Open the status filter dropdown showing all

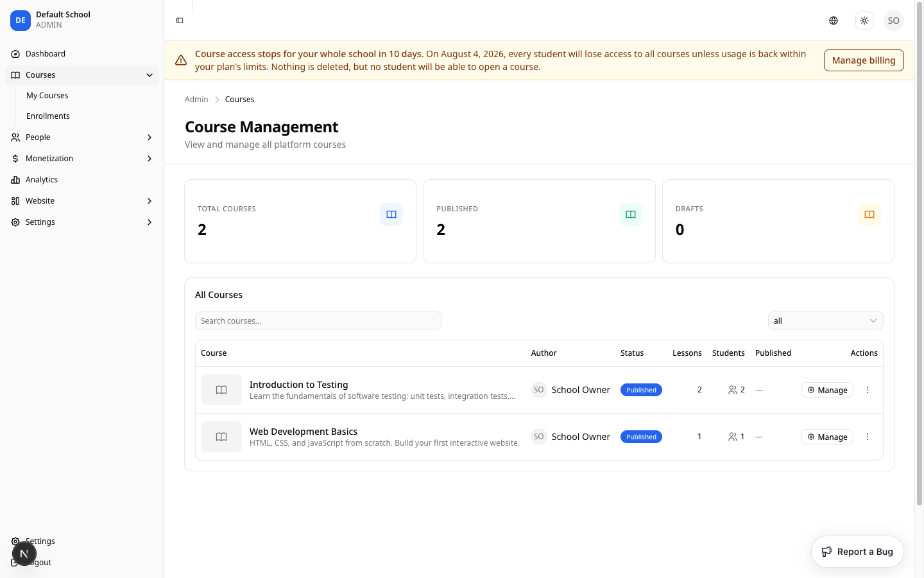click(x=825, y=320)
